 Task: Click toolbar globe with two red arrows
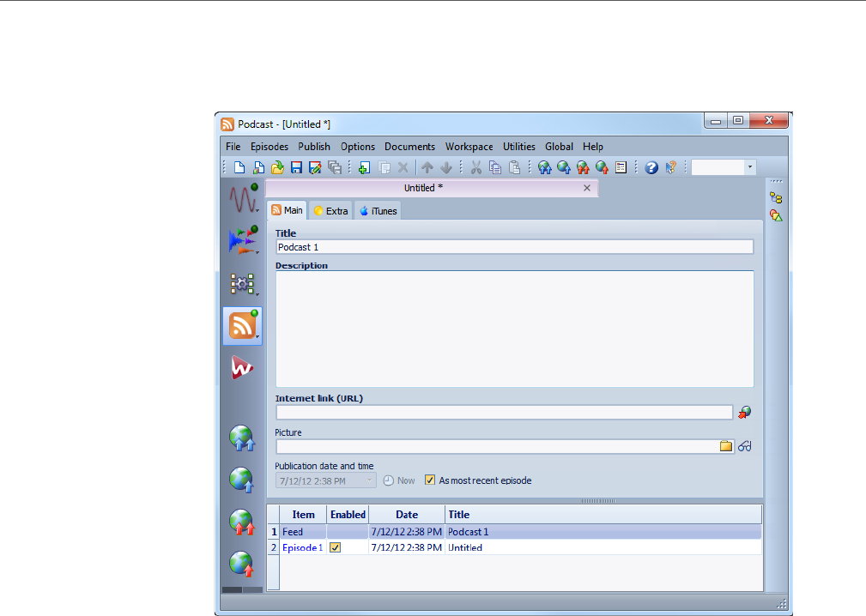pos(583,167)
